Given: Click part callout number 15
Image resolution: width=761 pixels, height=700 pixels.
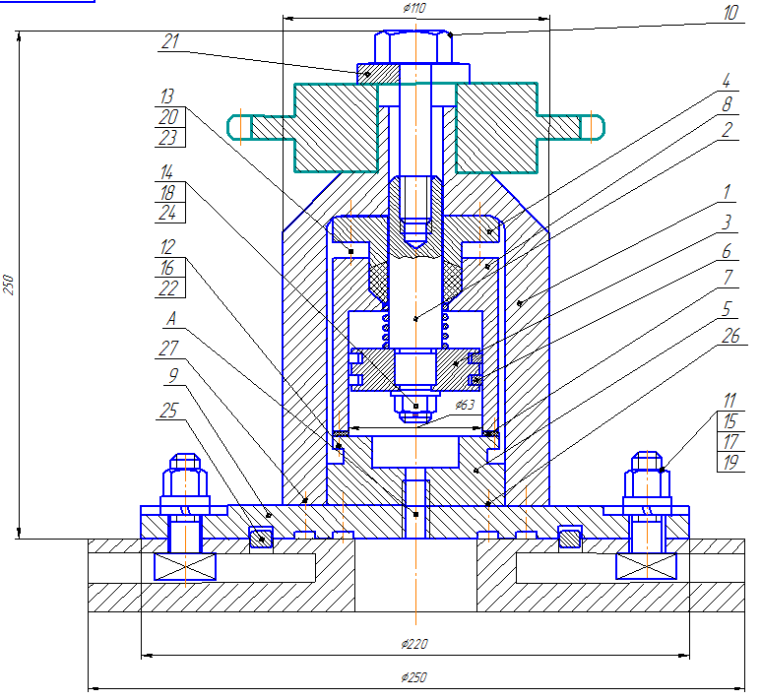Looking at the screenshot, I should pos(730,421).
